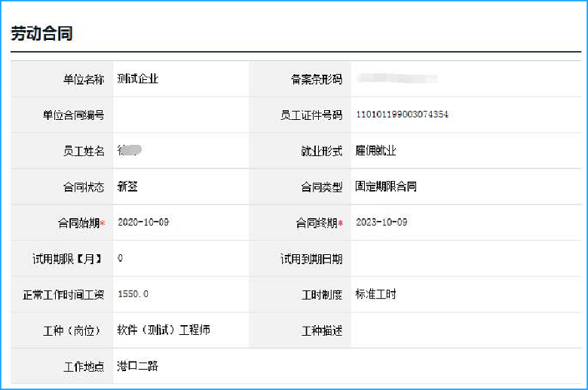Click the 测试企业 company name value
This screenshot has height=390, width=588.
pyautogui.click(x=138, y=78)
